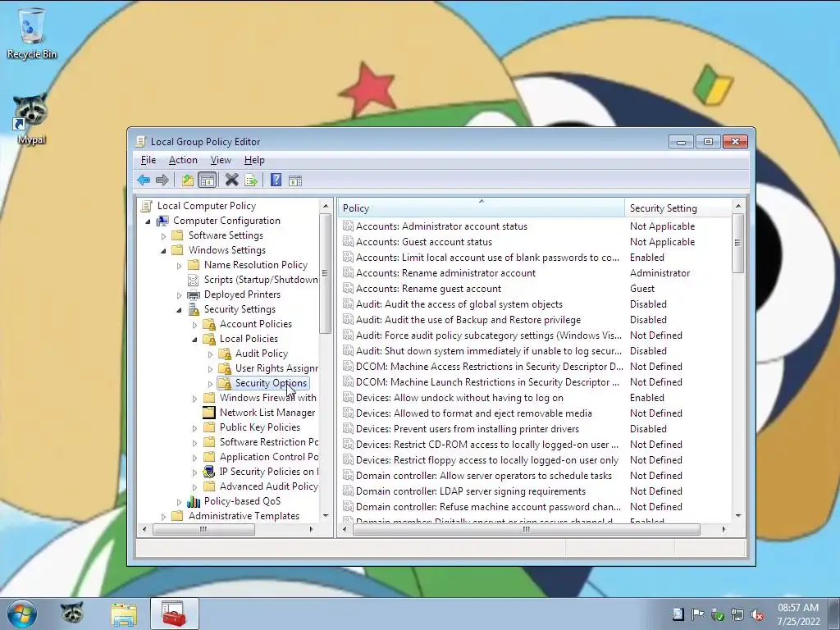Launch Mypal raccoon icon in taskbar
Viewport: 840px width, 630px height.
click(x=72, y=614)
